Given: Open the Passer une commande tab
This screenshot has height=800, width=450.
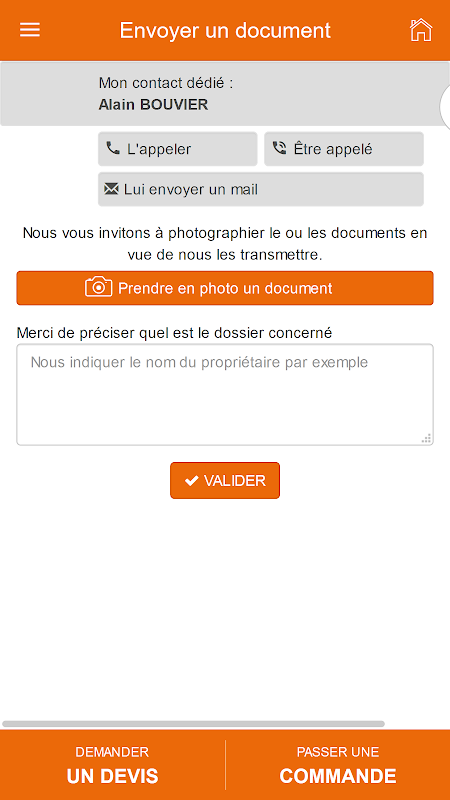Looking at the screenshot, I should 338,765.
